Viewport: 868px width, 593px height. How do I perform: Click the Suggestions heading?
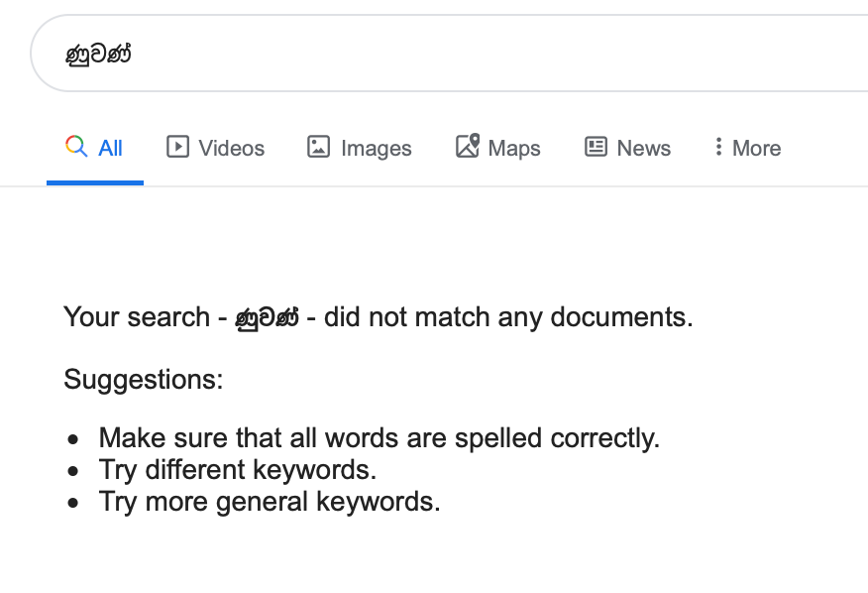(x=144, y=380)
